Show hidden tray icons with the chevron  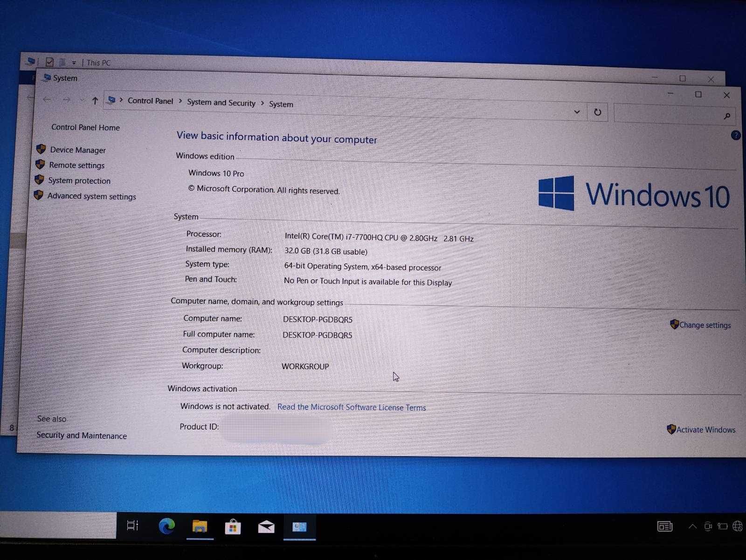[692, 526]
